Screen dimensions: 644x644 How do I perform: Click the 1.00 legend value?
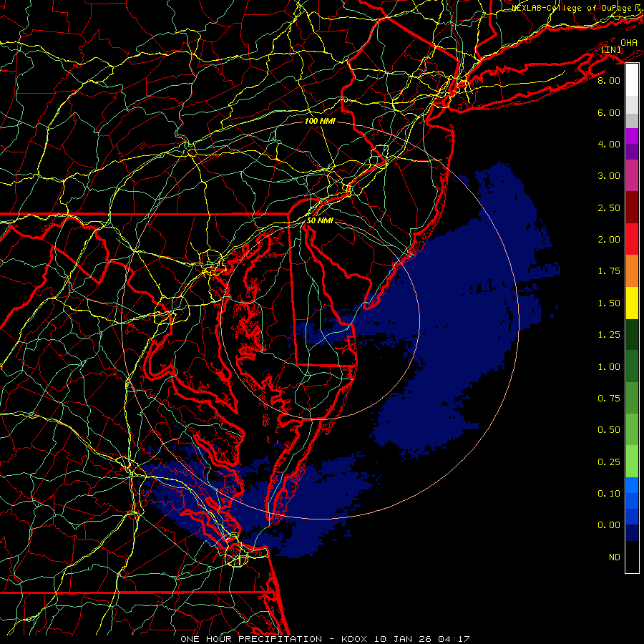(609, 367)
